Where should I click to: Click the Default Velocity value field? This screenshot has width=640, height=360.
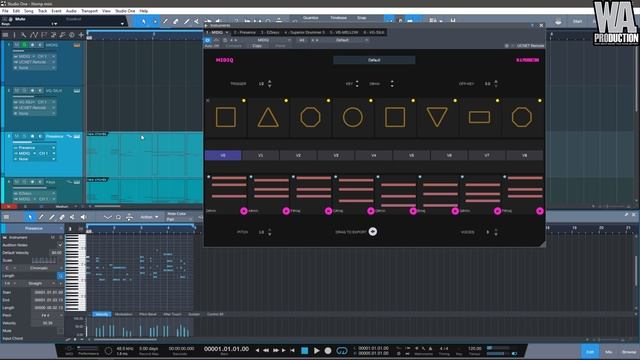(x=57, y=253)
